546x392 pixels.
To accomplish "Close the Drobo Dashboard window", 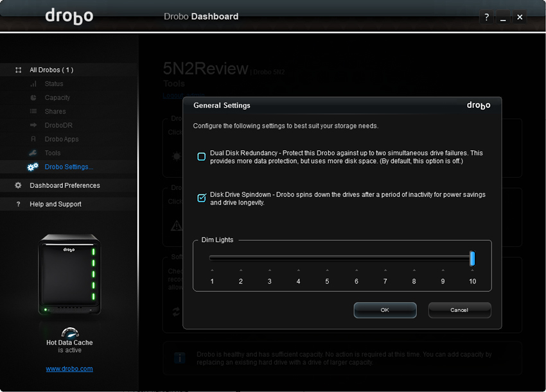I will [520, 17].
